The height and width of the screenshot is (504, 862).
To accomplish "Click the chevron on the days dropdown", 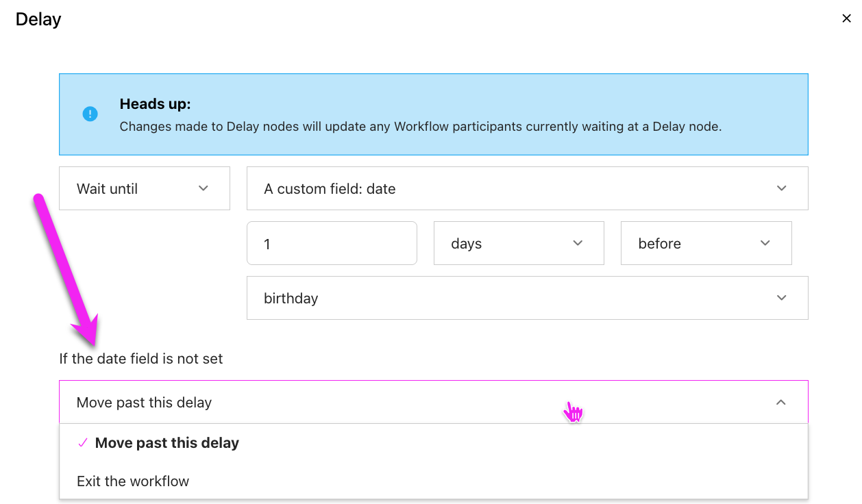I will click(577, 243).
